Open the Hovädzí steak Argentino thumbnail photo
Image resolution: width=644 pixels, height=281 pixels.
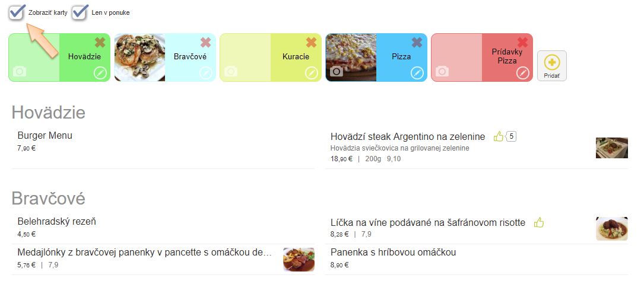611,148
